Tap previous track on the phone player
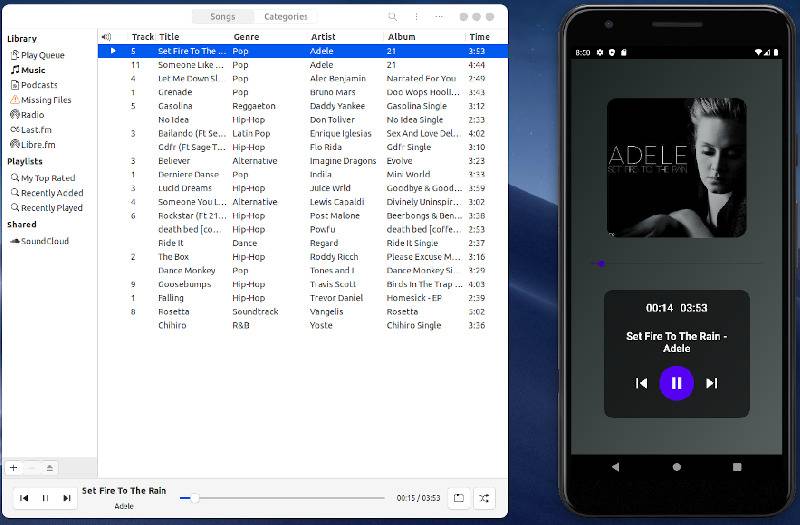 click(x=641, y=383)
